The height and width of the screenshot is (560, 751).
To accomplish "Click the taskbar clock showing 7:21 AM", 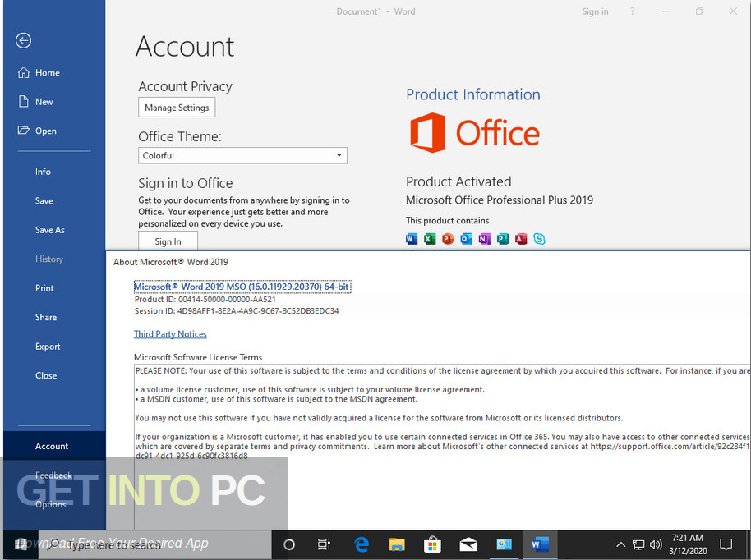I will [688, 544].
